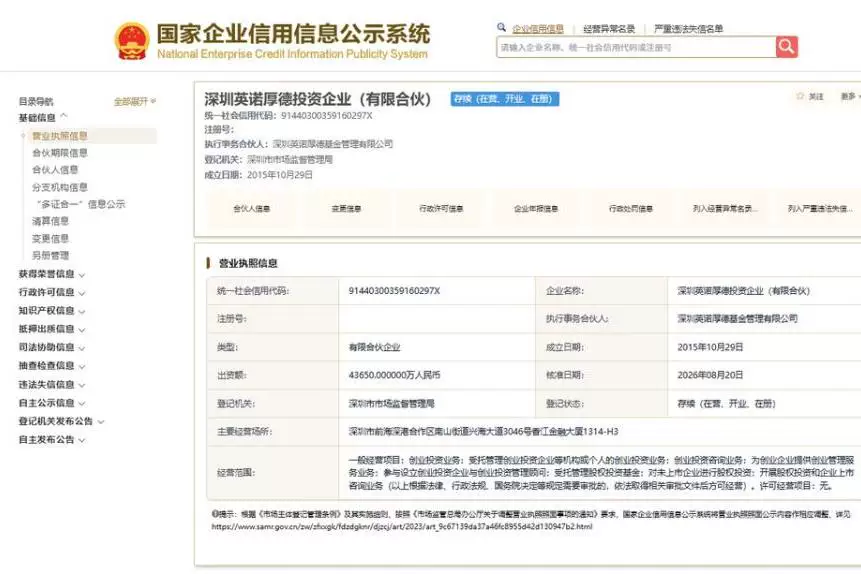The image size is (861, 574).
Task: Expand the 司法协助信息 section
Action: point(52,348)
